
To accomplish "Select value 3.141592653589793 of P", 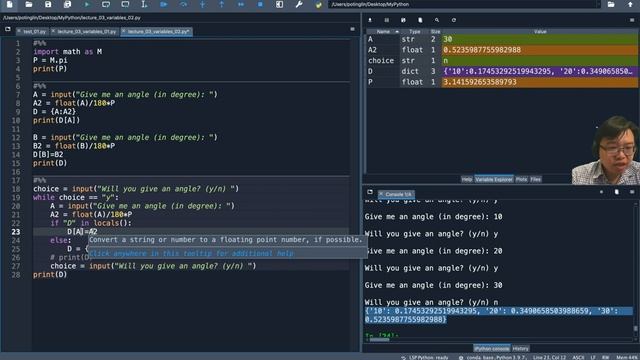I will point(540,82).
